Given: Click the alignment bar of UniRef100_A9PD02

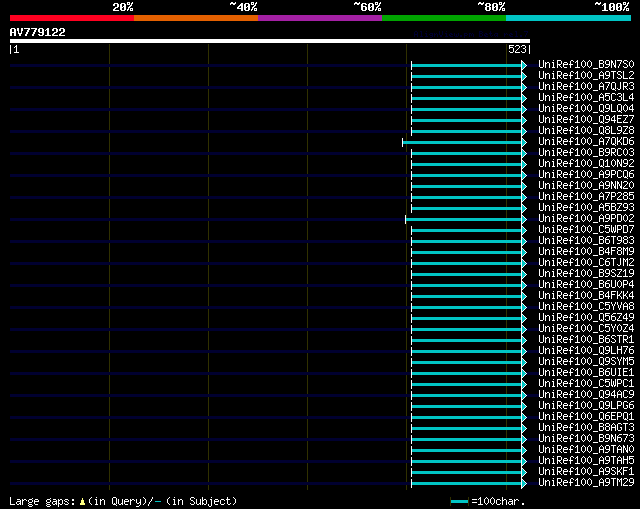Looking at the screenshot, I should 466,220.
